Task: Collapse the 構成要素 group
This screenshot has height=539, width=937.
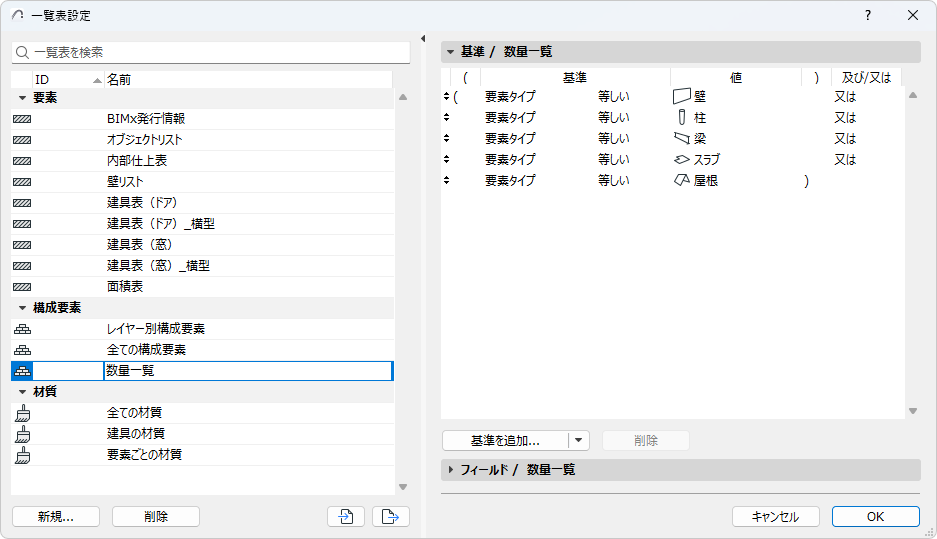Action: 22,308
